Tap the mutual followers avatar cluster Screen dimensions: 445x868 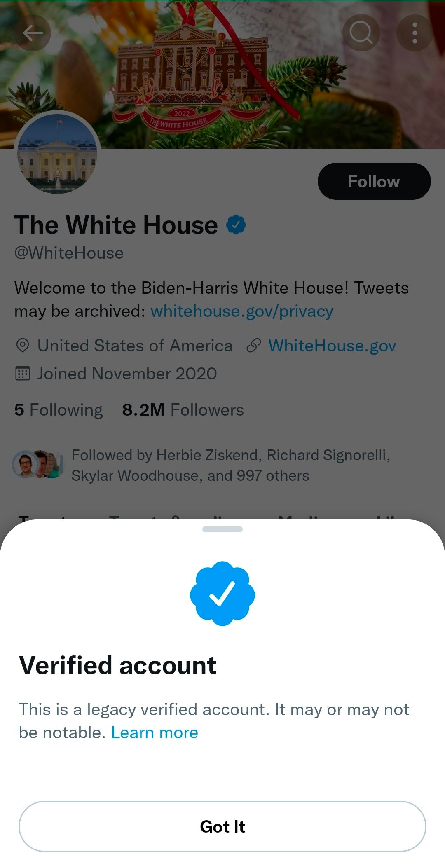[38, 464]
